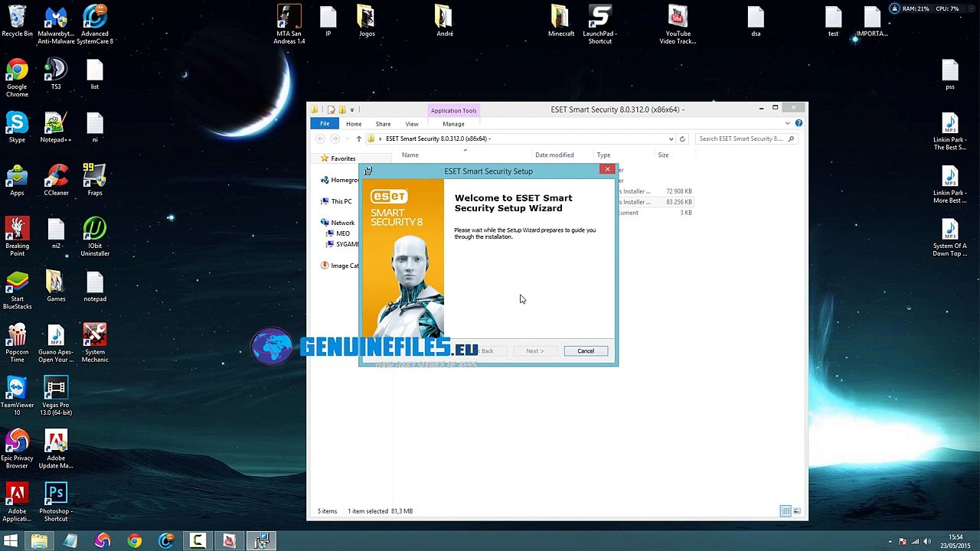Image resolution: width=980 pixels, height=551 pixels.
Task: Open the View ribbon tab
Action: click(x=412, y=124)
